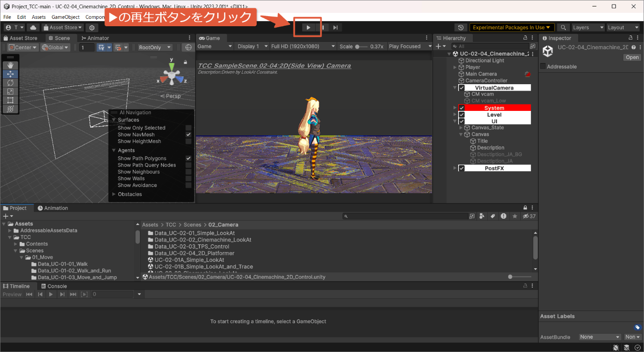Select the Rotate tool in Scene
The image size is (644, 352).
pyautogui.click(x=11, y=83)
